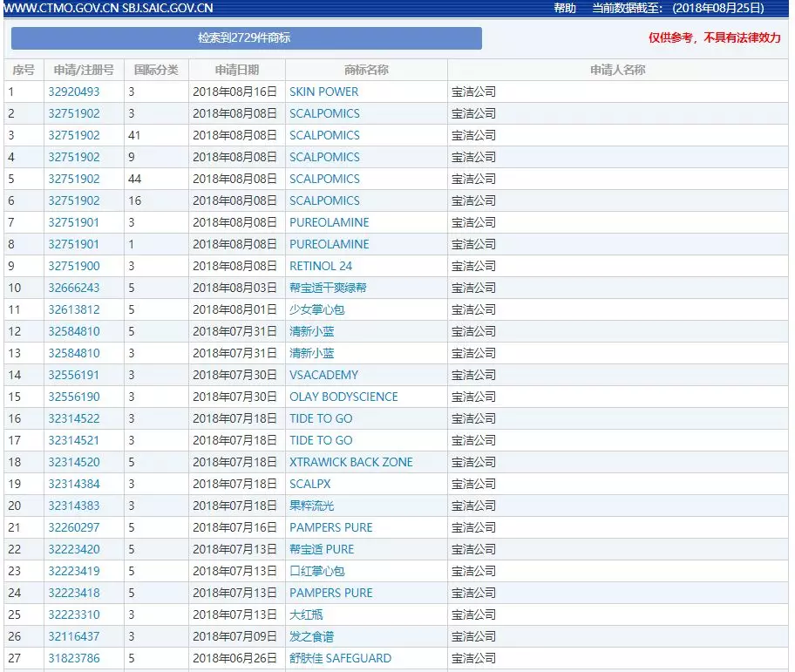This screenshot has width=795, height=672.
Task: Open the 帮宝适干爽绿帮 trademark
Action: [x=328, y=288]
